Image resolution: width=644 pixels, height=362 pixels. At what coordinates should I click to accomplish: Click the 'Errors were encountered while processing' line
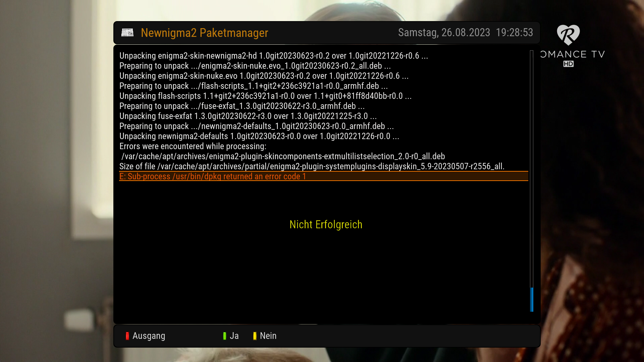point(193,146)
